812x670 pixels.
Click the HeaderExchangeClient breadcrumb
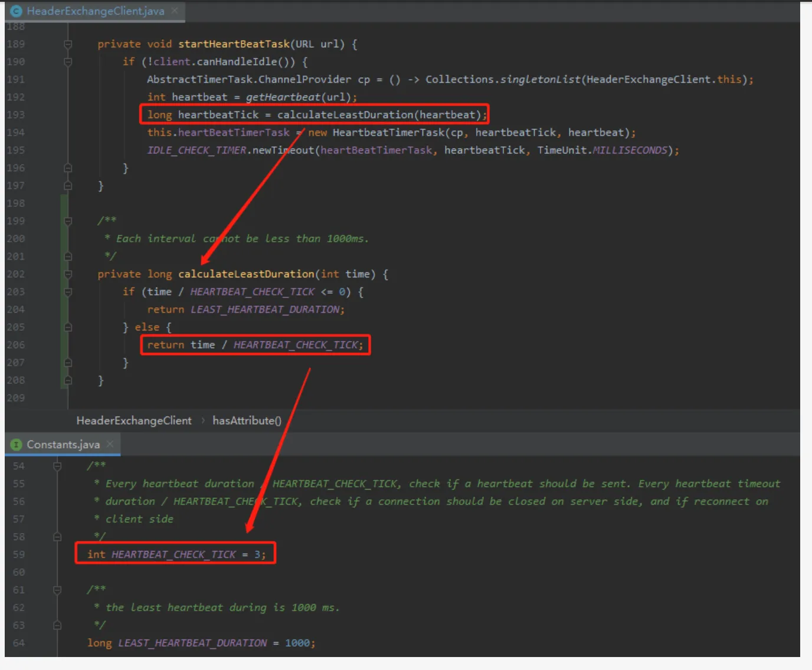134,421
